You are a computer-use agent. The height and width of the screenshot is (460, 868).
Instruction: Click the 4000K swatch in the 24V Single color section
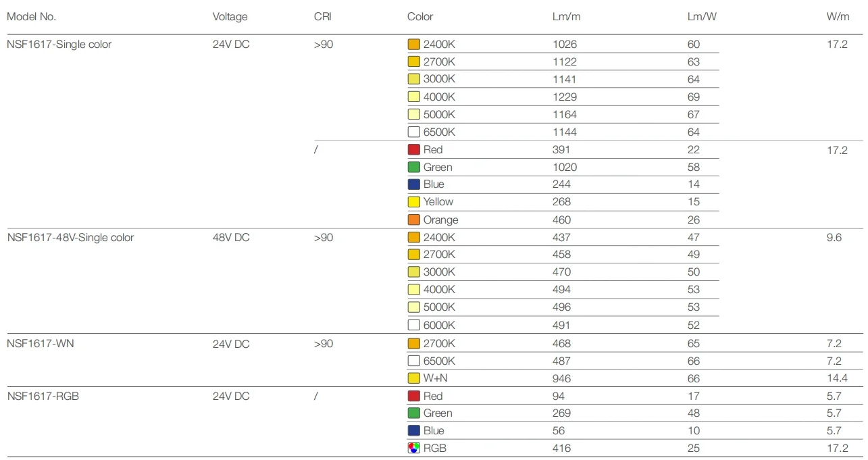413,97
